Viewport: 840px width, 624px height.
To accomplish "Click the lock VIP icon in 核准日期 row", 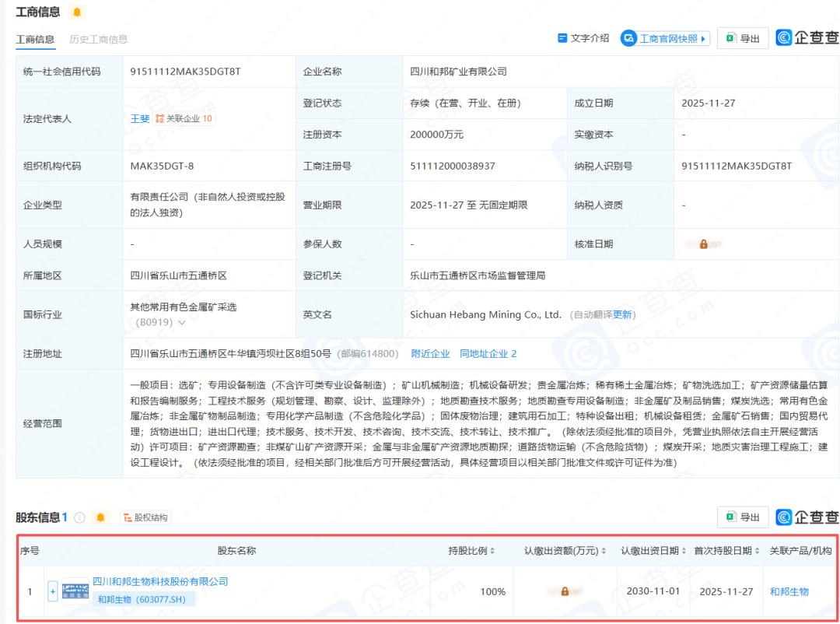I will [703, 244].
